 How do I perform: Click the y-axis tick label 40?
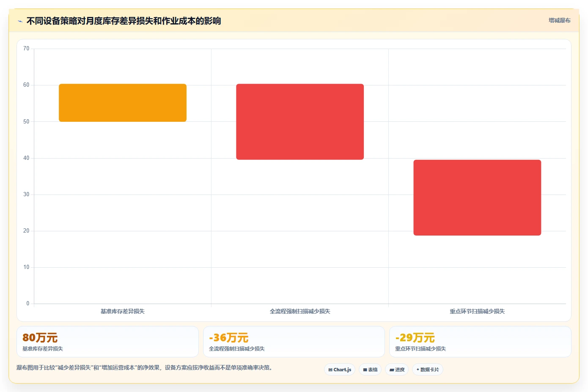pyautogui.click(x=26, y=158)
